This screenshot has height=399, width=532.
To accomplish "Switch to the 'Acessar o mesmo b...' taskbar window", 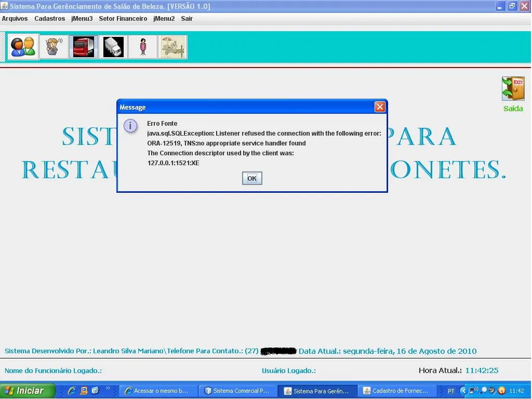I will point(158,391).
